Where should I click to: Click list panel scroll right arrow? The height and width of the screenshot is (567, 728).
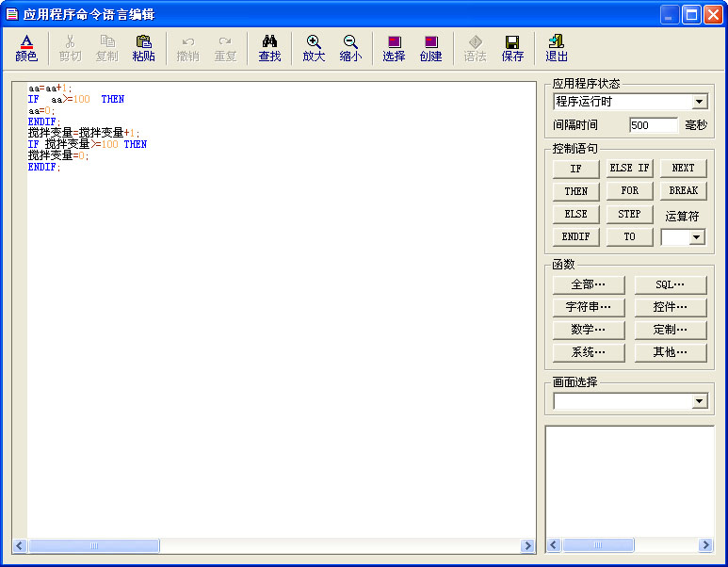[705, 545]
